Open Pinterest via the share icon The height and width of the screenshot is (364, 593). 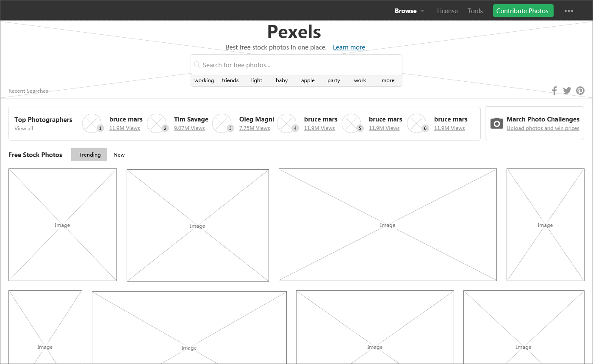(x=580, y=90)
